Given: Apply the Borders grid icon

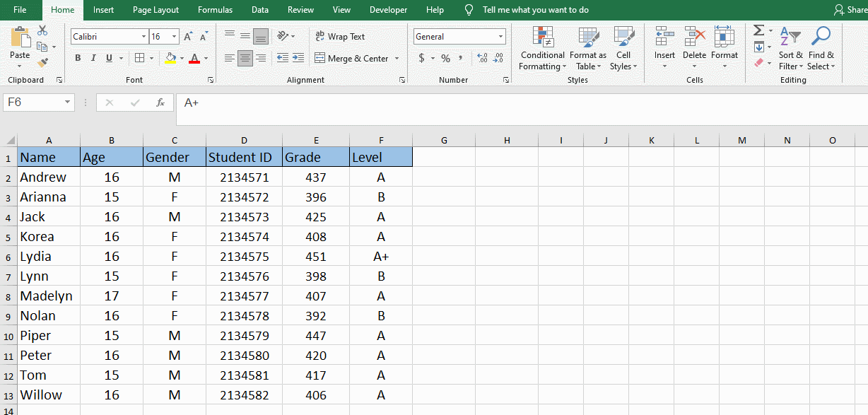Looking at the screenshot, I should [x=140, y=58].
